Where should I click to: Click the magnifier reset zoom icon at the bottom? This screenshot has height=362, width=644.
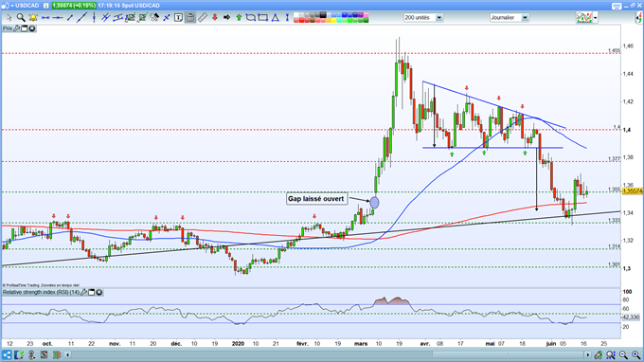click(611, 354)
